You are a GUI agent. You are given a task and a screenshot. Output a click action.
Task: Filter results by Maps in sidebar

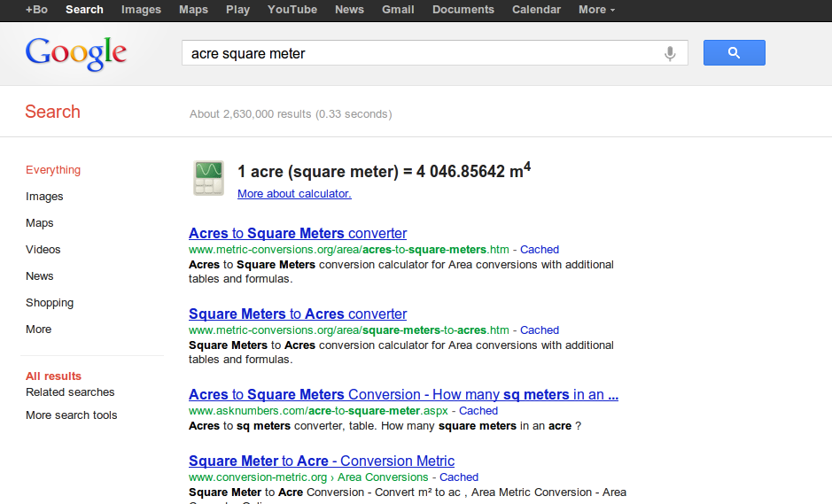(40, 223)
